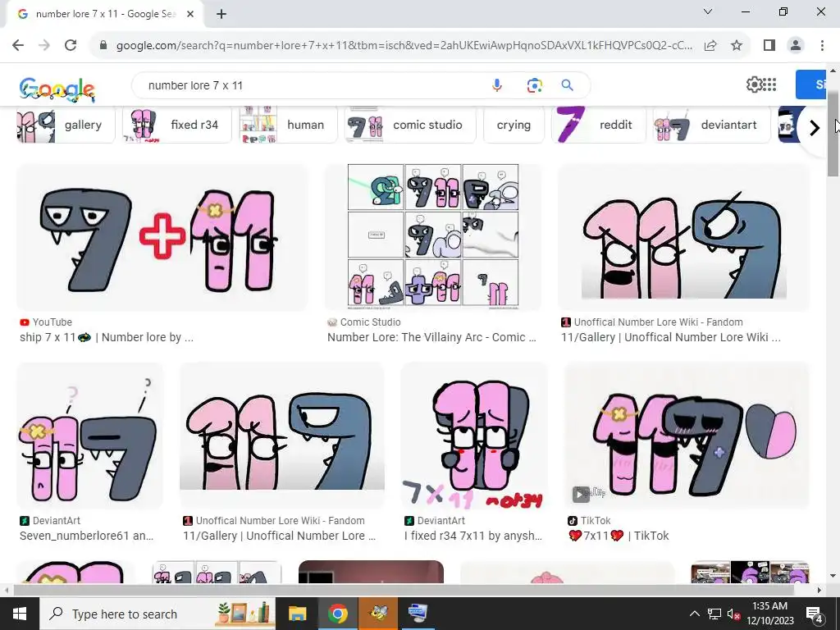Open the angry 11 and 7 Fandom image
Viewport: 840px width, 630px height.
684,237
